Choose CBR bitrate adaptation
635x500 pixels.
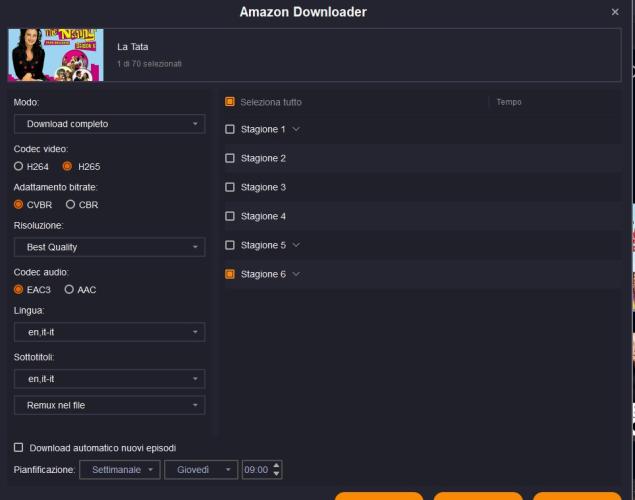[70, 204]
